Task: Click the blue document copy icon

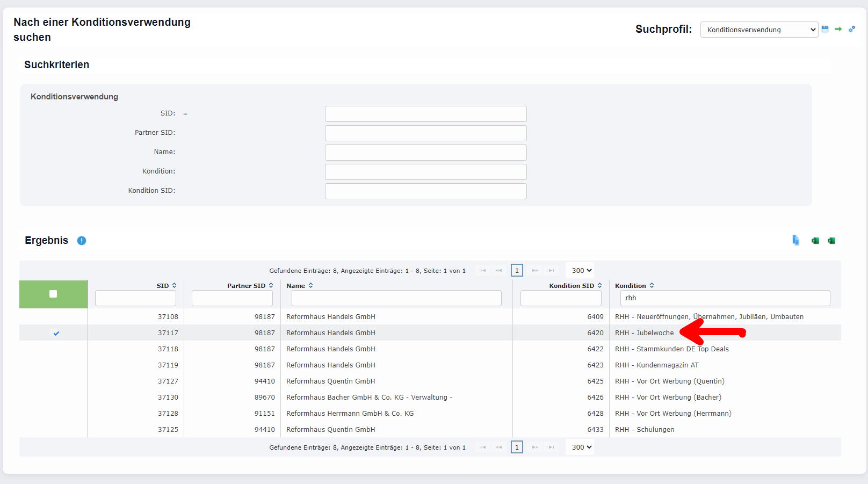Action: tap(796, 240)
